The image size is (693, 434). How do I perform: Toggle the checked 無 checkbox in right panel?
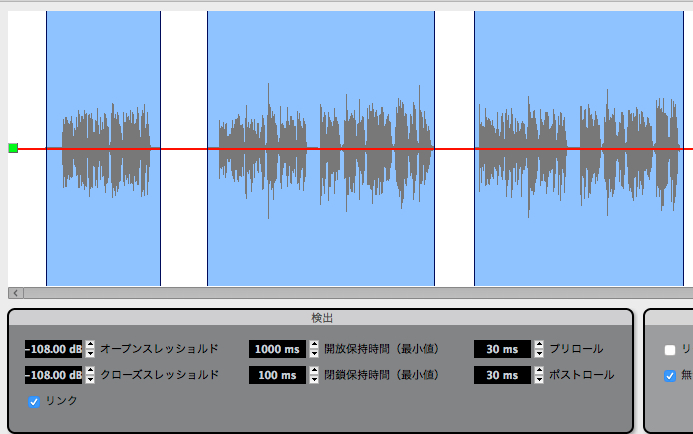click(670, 376)
